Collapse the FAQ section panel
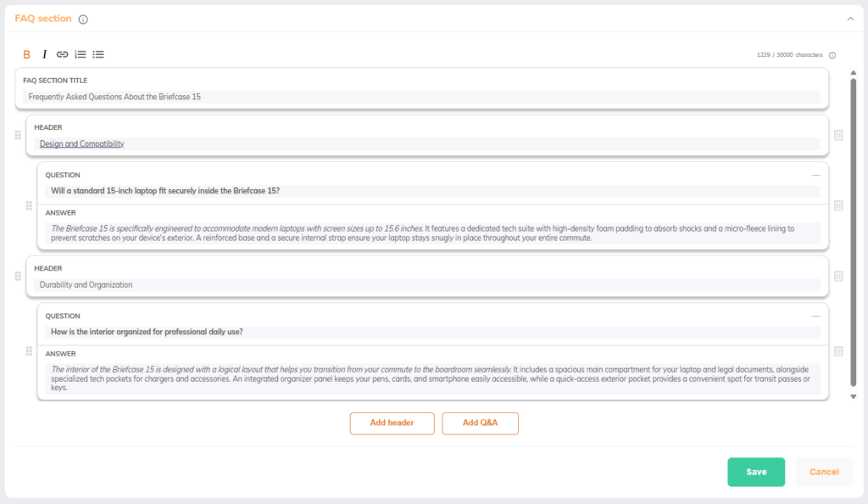868x504 pixels. point(850,19)
